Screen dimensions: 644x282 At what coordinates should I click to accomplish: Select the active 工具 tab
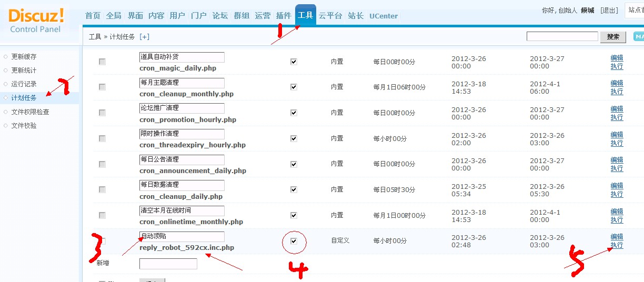pyautogui.click(x=305, y=15)
